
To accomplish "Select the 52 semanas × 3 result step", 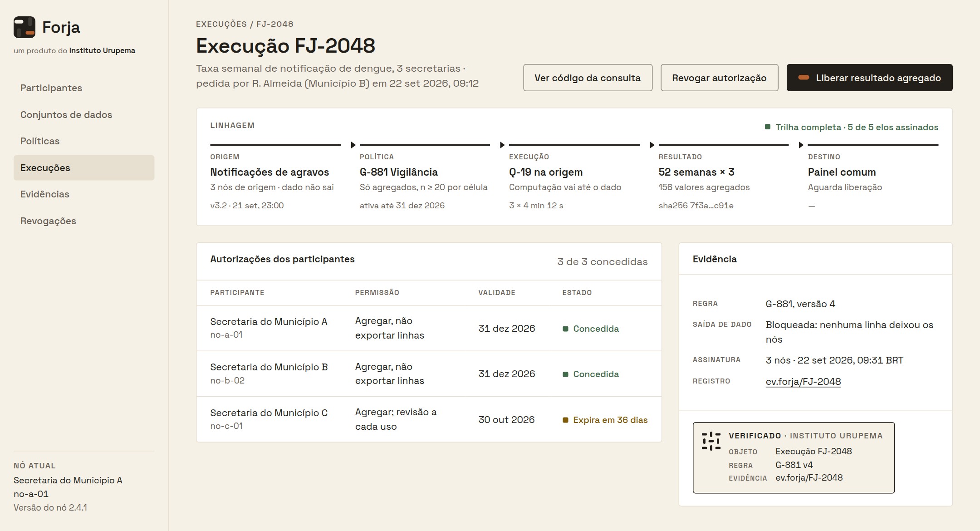I will point(724,177).
